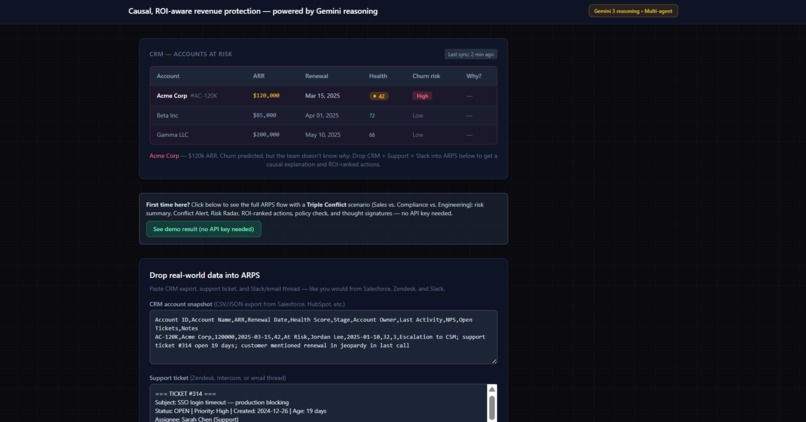The width and height of the screenshot is (806, 422).
Task: Click the 'CRM account snapshot' label
Action: point(180,304)
